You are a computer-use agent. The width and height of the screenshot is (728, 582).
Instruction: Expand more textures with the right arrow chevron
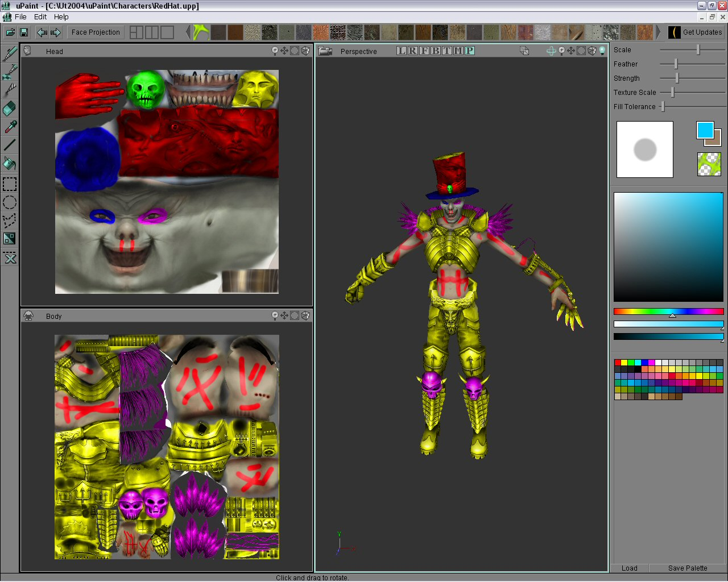click(x=659, y=32)
